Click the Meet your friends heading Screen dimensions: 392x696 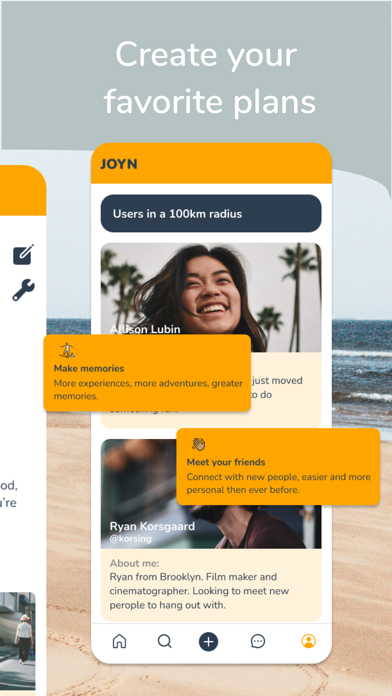point(226,462)
